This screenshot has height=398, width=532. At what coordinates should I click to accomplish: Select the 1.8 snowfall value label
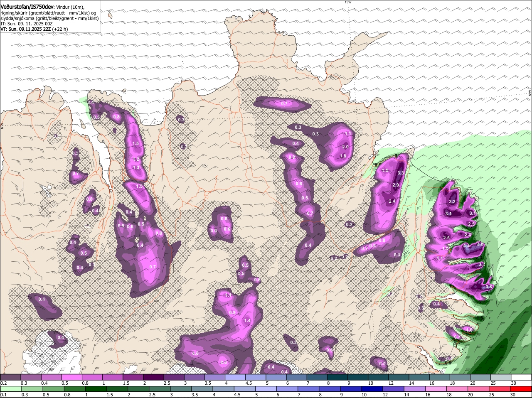[343, 156]
